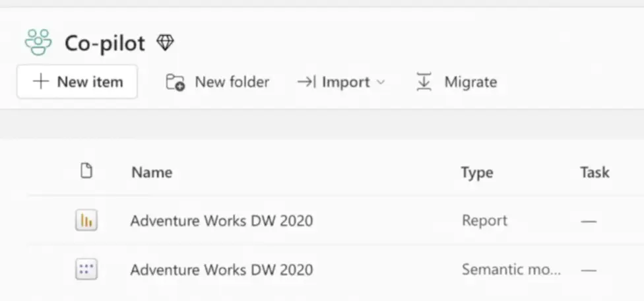Click the New folder label
Image resolution: width=644 pixels, height=301 pixels.
(232, 83)
